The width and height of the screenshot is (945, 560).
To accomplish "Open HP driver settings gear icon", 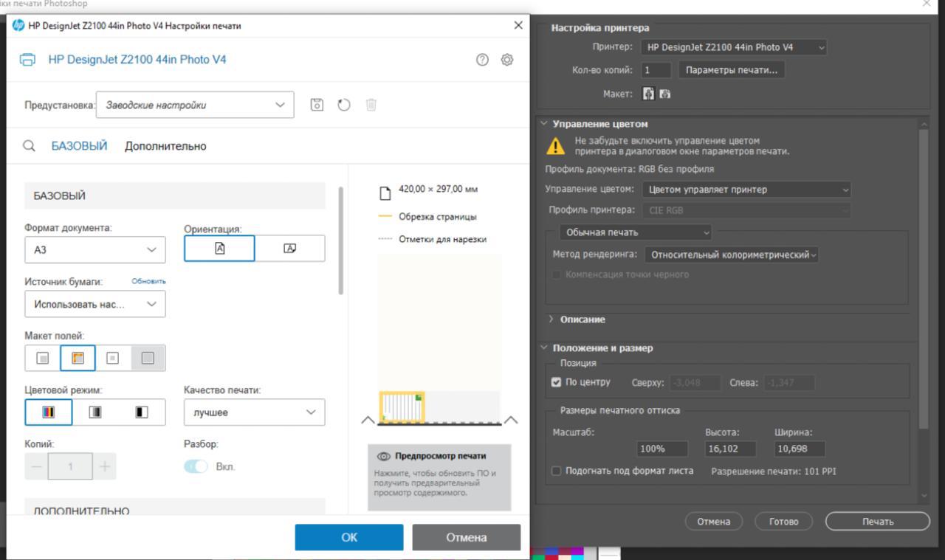I will pos(507,60).
